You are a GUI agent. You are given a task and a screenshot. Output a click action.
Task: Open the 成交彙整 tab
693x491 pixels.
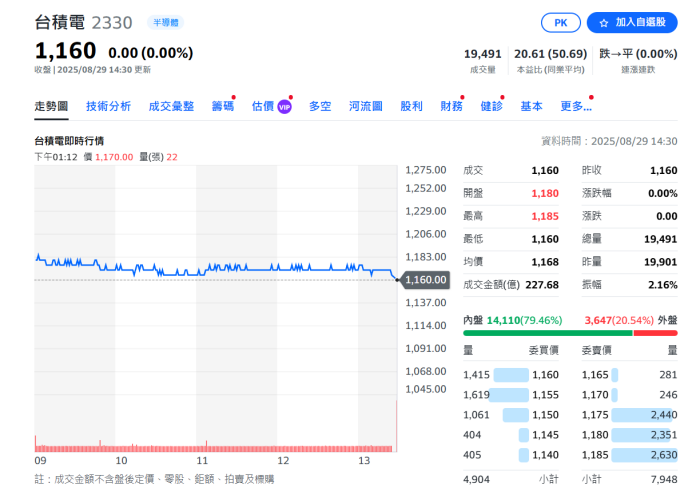coord(171,106)
